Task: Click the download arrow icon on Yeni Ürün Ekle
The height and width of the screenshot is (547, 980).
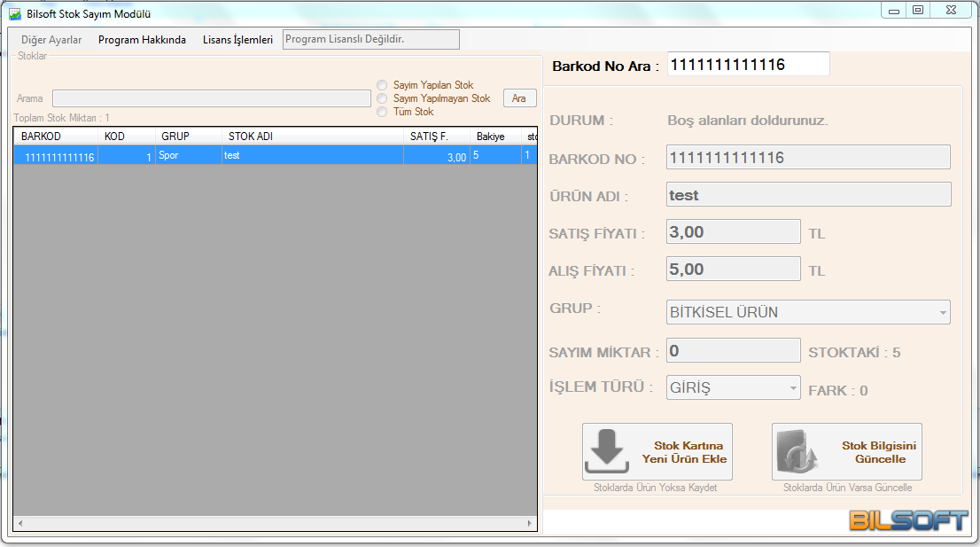Action: click(606, 450)
